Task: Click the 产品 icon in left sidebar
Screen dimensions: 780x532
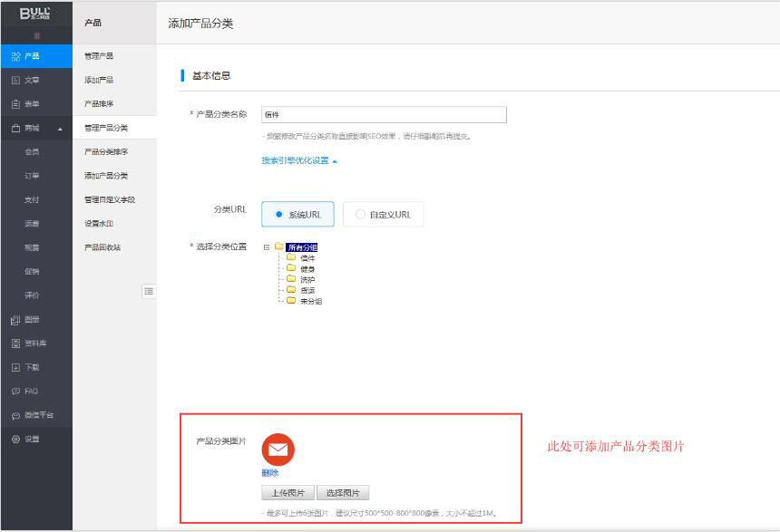Action: click(x=15, y=56)
